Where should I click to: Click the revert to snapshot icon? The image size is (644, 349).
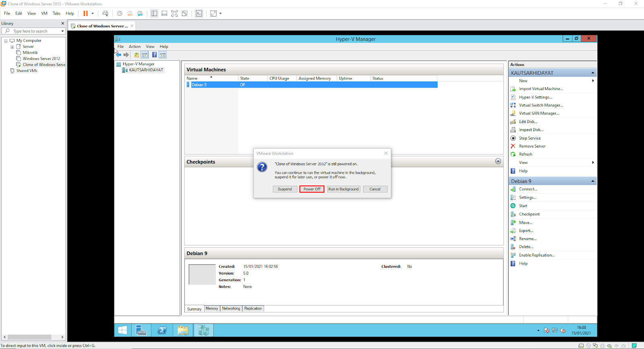click(x=130, y=13)
